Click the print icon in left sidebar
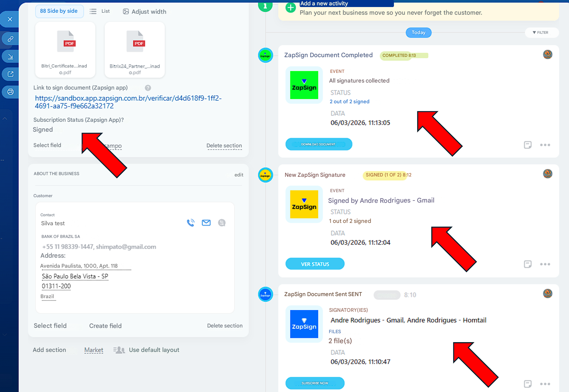The width and height of the screenshot is (569, 392). point(10,92)
